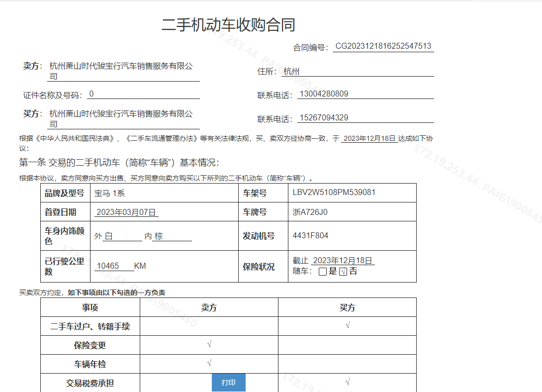Image resolution: width=542 pixels, height=392 pixels.
Task: Click the empty buyer cell for 保险变更
Action: (348, 345)
